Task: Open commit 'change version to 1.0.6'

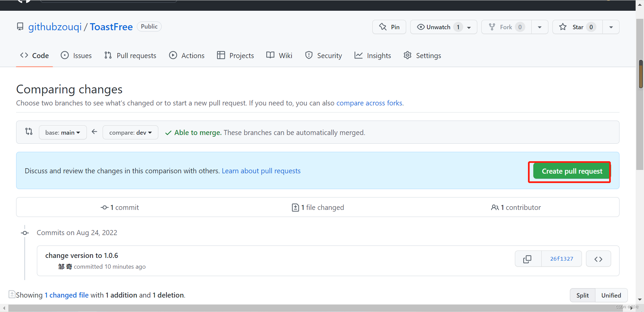Action: click(82, 256)
